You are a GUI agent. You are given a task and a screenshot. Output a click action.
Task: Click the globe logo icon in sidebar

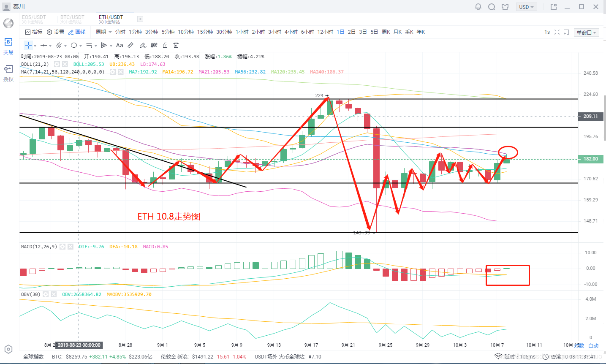tap(8, 23)
